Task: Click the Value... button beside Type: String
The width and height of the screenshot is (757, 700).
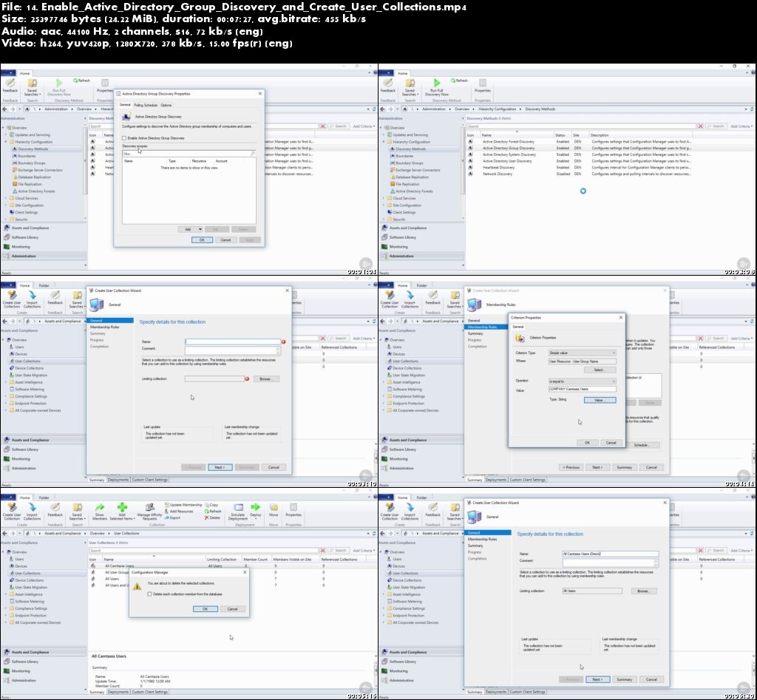Action: (x=600, y=400)
